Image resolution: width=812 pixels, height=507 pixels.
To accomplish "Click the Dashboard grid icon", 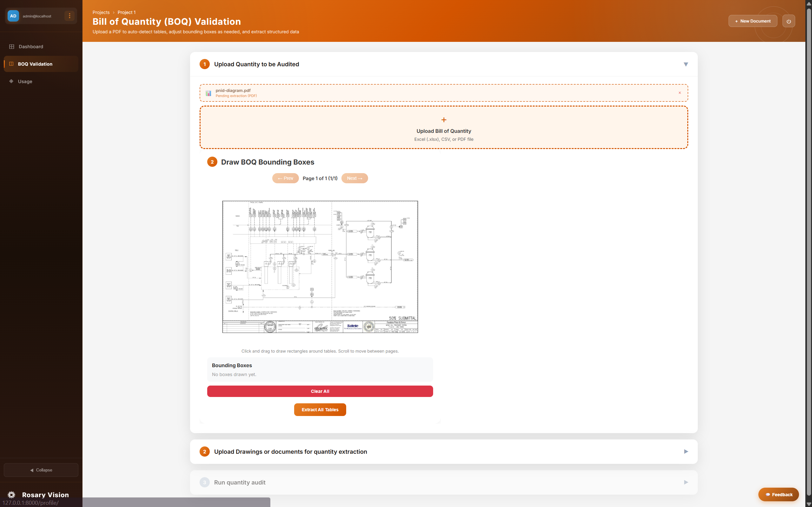I will (x=11, y=47).
